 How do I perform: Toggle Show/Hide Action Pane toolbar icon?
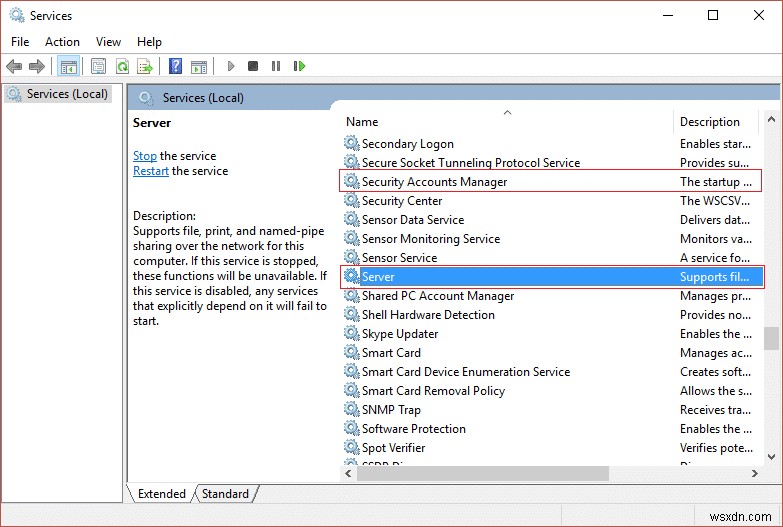click(x=199, y=66)
